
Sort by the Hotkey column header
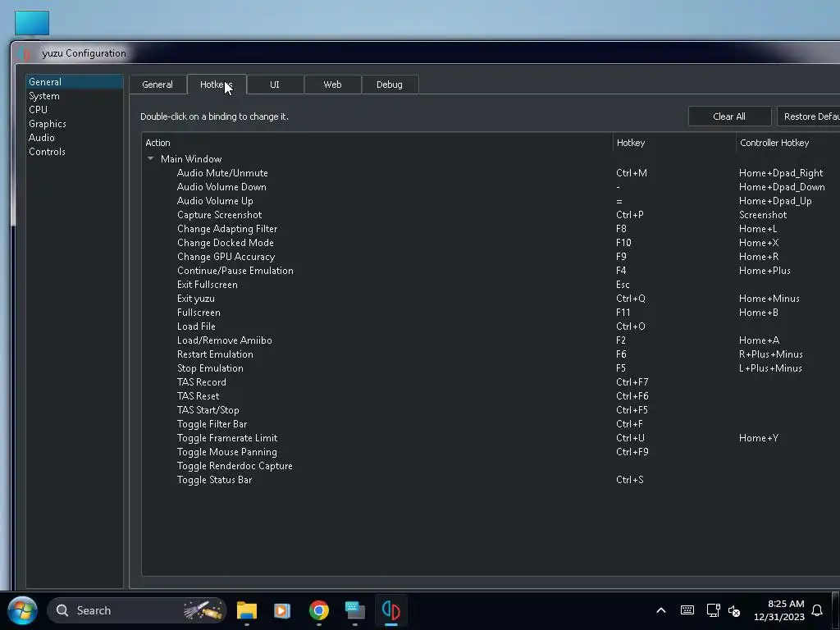pyautogui.click(x=674, y=143)
